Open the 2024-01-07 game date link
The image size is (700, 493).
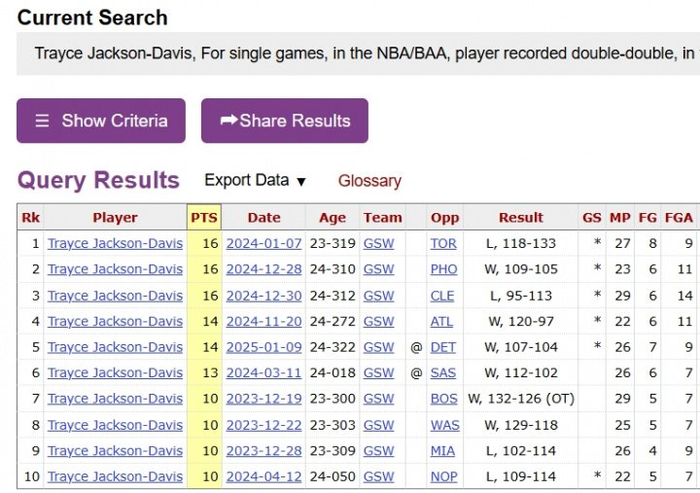coord(264,243)
